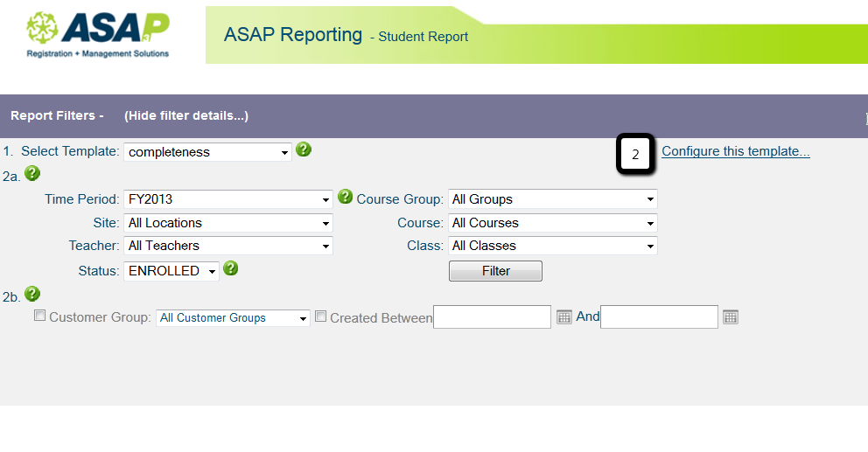The width and height of the screenshot is (868, 452).
Task: Open help icon beside Time Period
Action: click(345, 197)
